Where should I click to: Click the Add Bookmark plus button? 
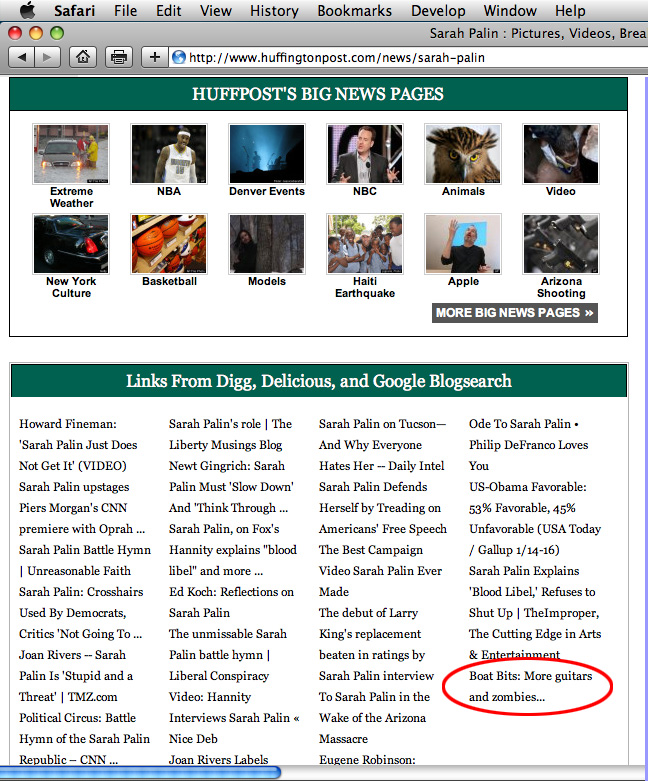point(154,57)
